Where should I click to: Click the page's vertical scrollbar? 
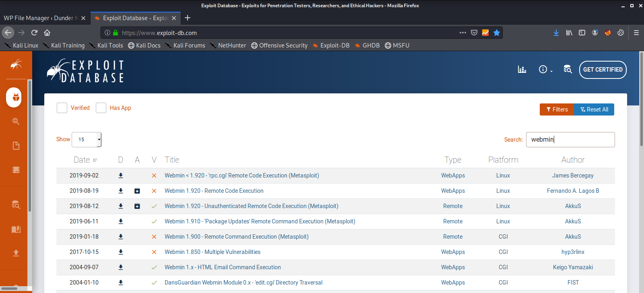[641, 99]
